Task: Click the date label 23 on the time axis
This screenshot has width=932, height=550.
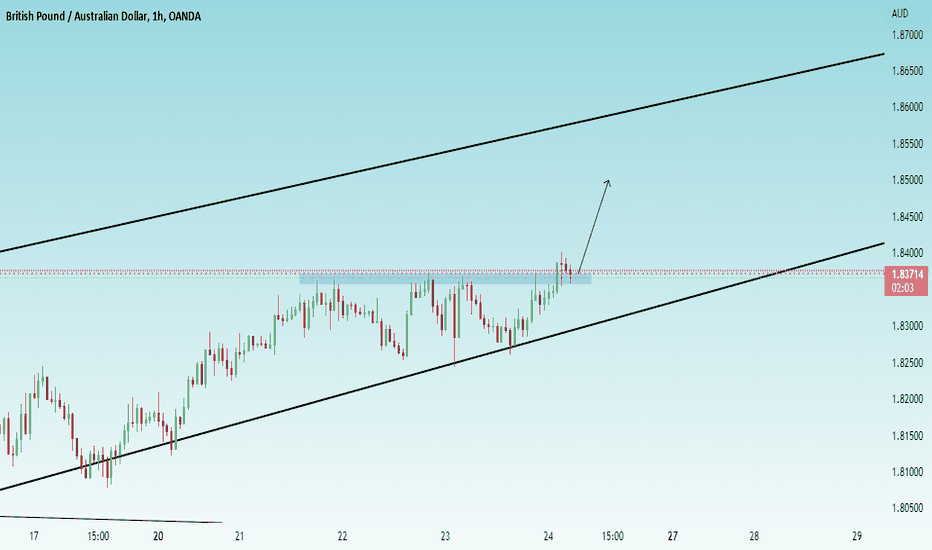Action: coord(446,536)
